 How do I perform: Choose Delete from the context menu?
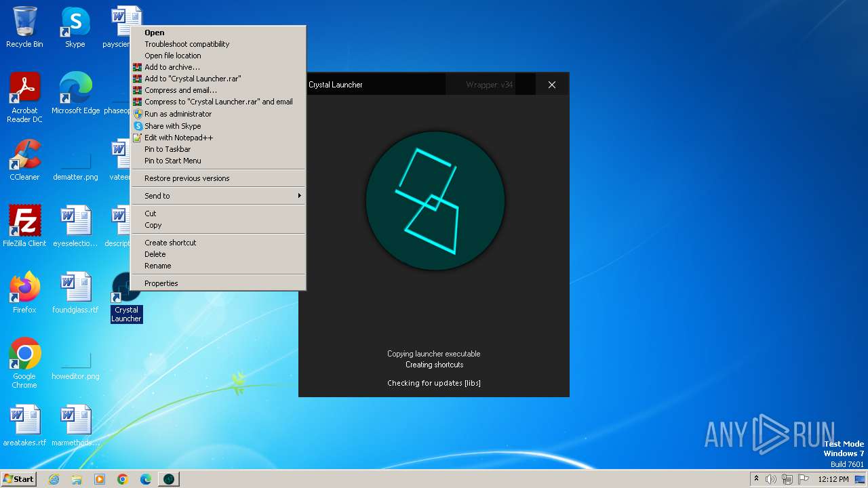pos(218,254)
